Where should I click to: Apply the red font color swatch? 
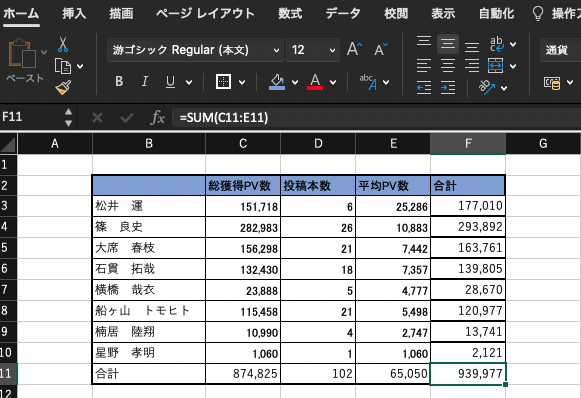click(315, 82)
